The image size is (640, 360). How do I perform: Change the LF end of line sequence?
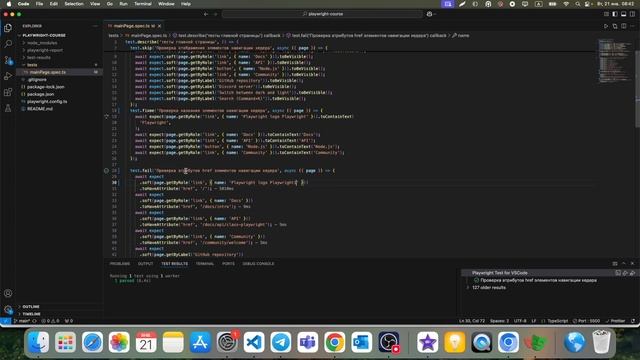[x=534, y=321]
